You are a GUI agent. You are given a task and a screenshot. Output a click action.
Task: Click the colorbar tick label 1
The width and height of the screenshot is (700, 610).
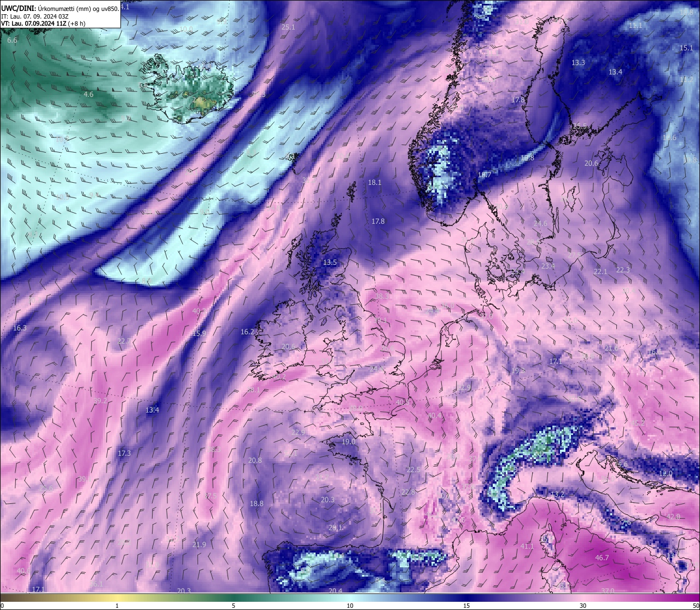tap(117, 606)
